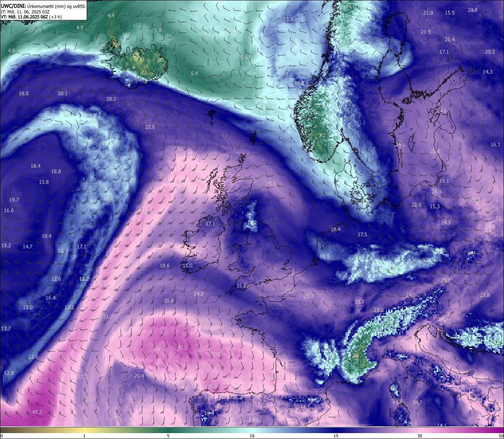Click the 19.4 value label
This screenshot has height=439, width=504.
coord(46,236)
